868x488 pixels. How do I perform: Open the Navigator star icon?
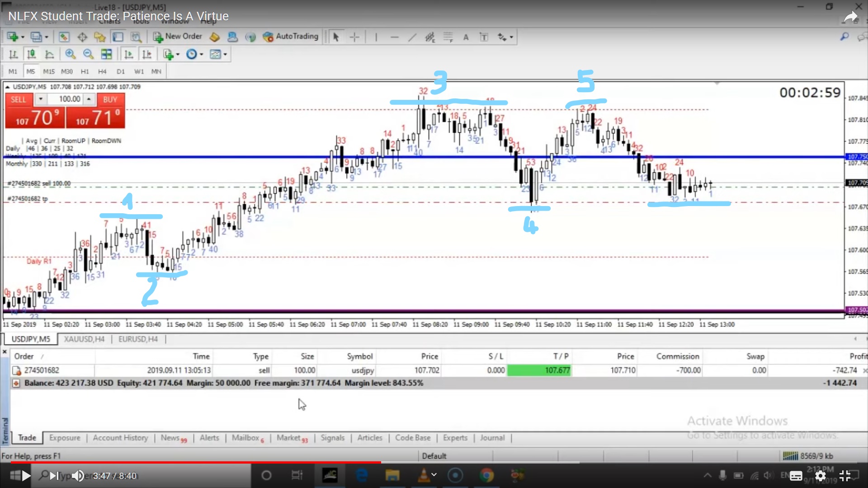point(99,37)
